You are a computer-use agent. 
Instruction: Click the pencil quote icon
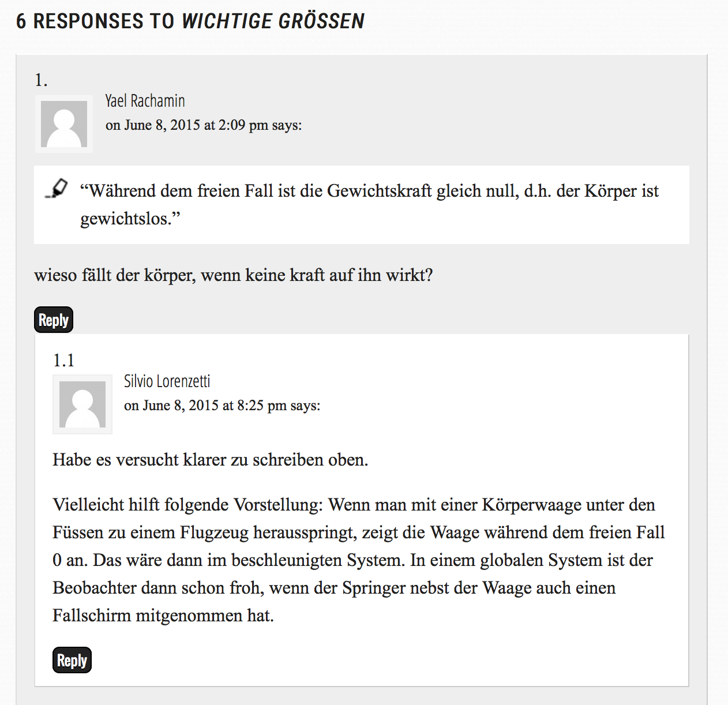57,189
